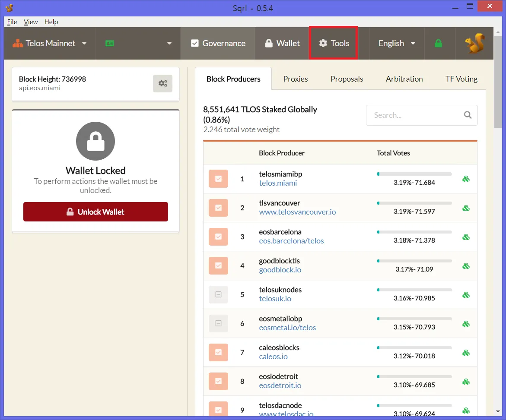
Task: Open the View menu
Action: 31,22
